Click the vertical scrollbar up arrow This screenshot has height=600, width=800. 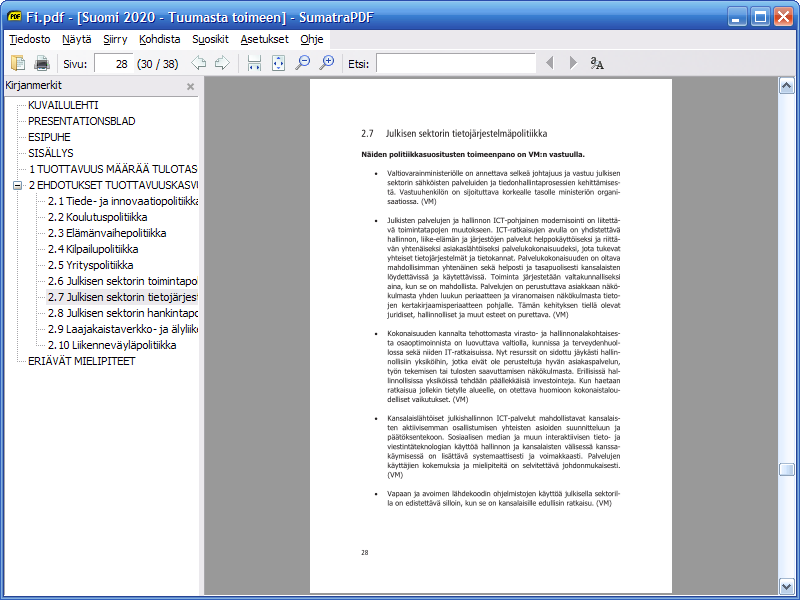[786, 86]
